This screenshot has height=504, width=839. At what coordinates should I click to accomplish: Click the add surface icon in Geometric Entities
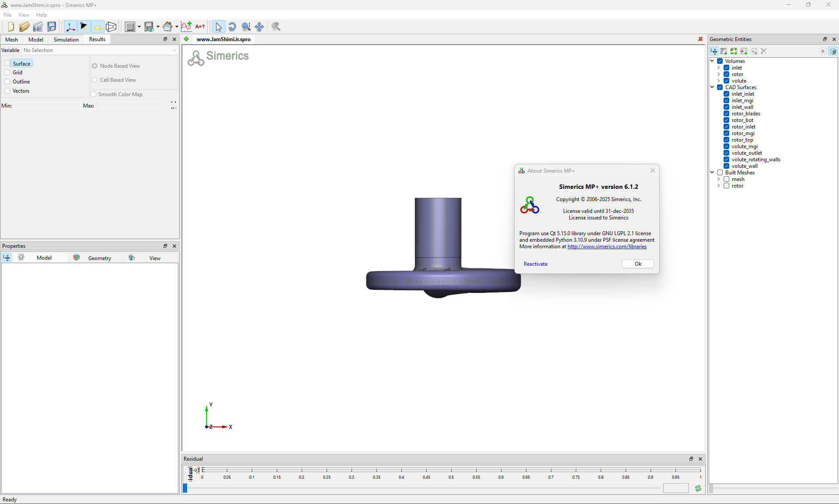[x=724, y=51]
